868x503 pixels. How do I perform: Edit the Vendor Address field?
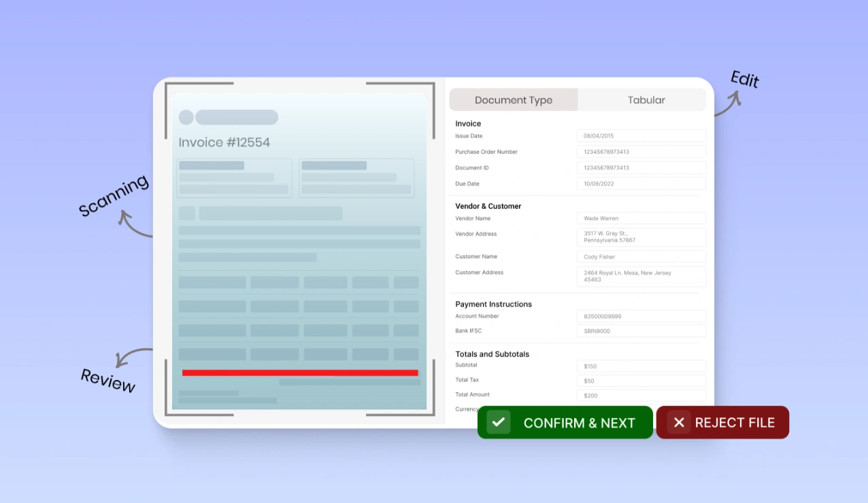640,237
